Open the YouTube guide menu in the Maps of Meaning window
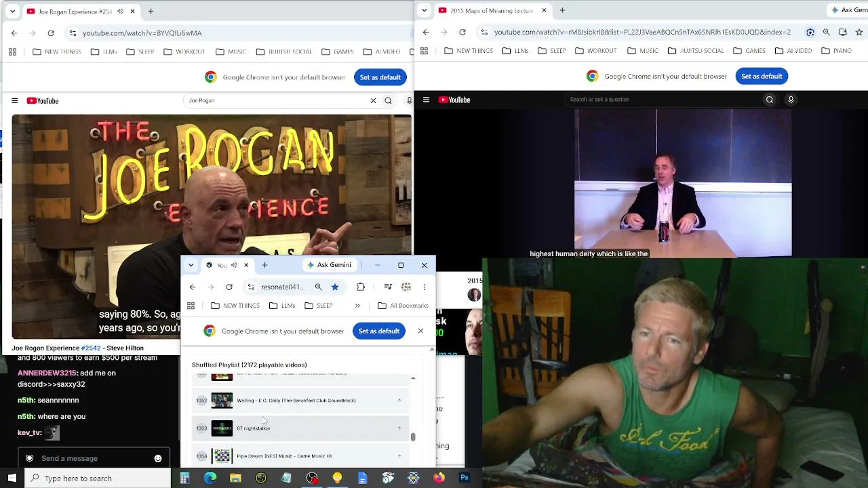This screenshot has width=868, height=488. click(426, 100)
